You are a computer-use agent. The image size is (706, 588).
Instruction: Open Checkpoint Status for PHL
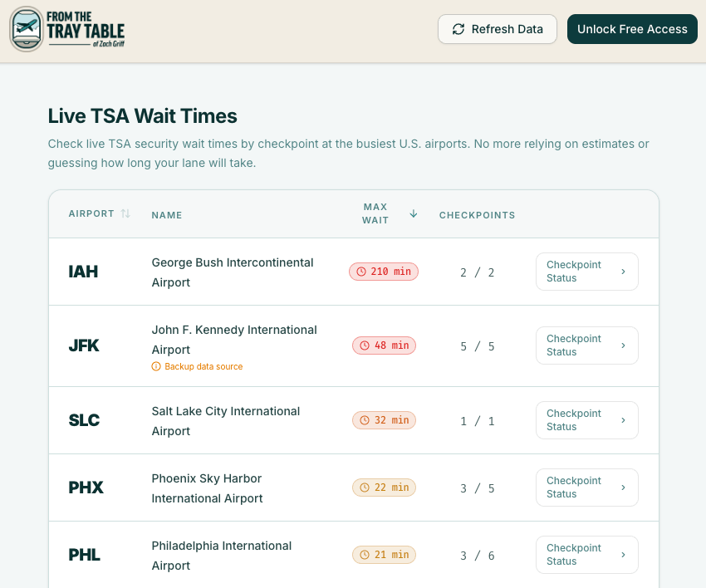[586, 555]
